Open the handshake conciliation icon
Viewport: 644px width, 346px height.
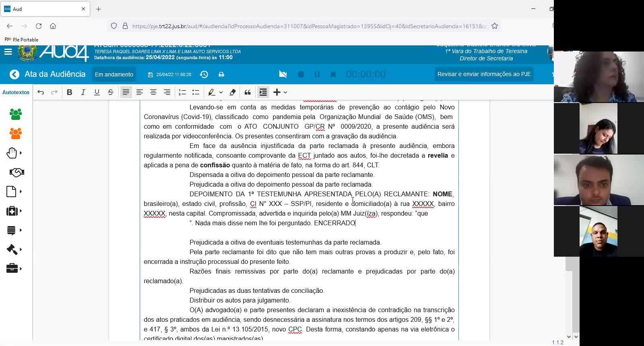(x=17, y=172)
